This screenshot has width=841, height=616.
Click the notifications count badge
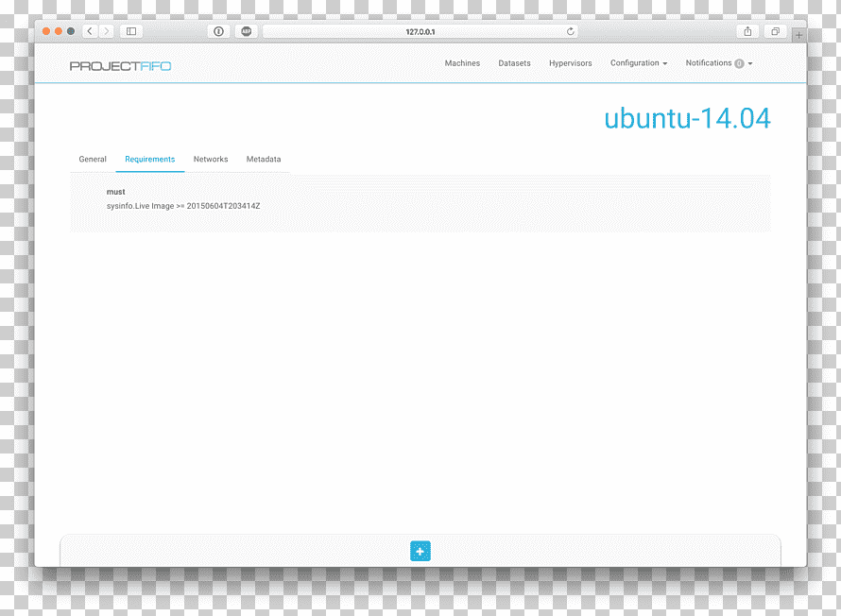(739, 63)
